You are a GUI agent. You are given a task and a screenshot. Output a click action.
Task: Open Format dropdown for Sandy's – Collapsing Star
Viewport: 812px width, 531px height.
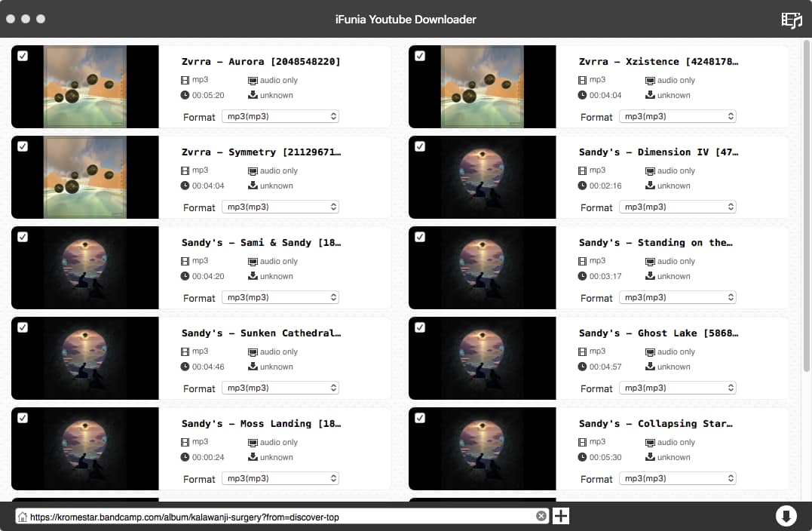coord(677,478)
